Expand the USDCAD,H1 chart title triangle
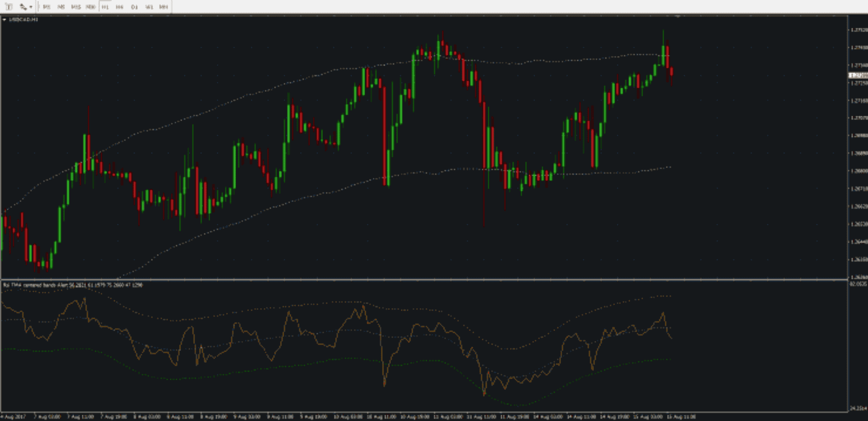This screenshot has height=421, width=868. tap(4, 20)
